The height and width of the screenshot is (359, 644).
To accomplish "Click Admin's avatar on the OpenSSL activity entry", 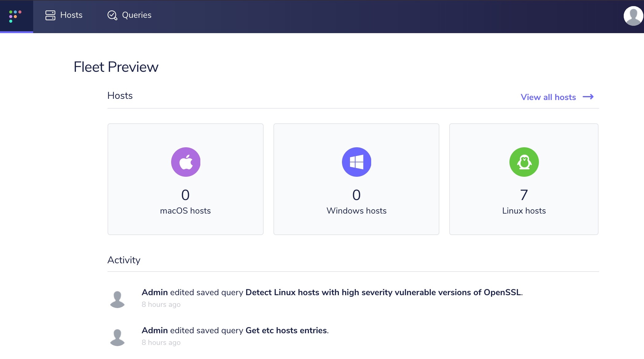I will coord(118,297).
